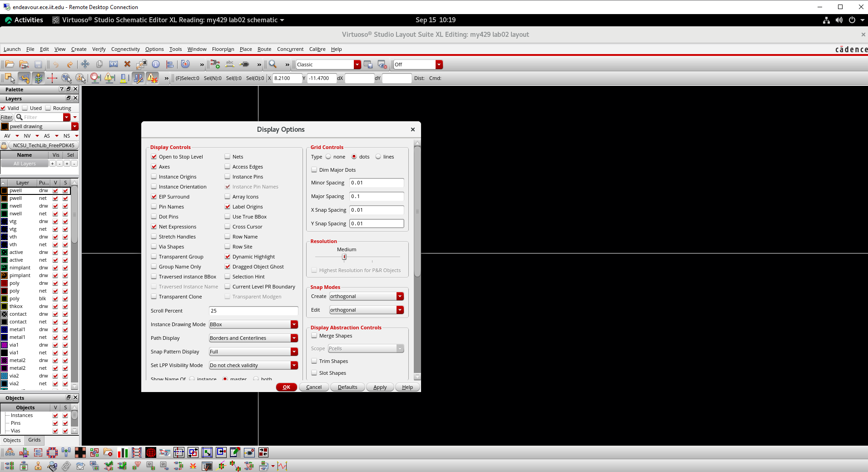Check the Dim Major Dots checkbox

pyautogui.click(x=314, y=170)
